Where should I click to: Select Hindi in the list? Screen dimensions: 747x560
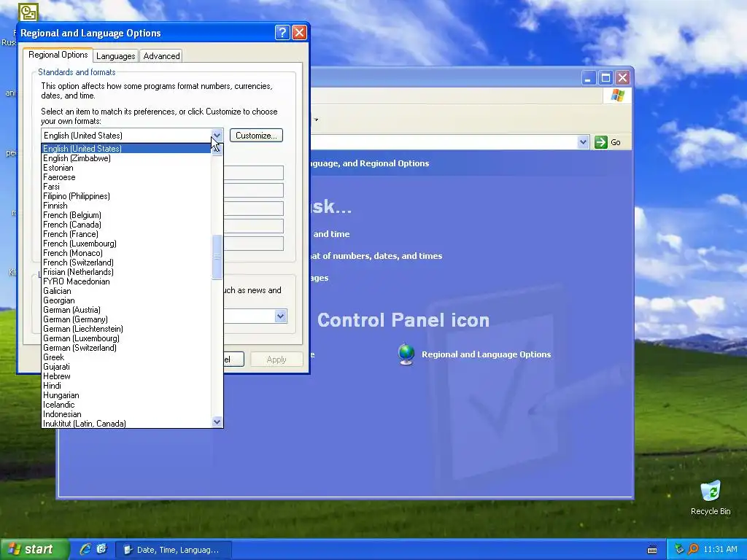pyautogui.click(x=126, y=386)
